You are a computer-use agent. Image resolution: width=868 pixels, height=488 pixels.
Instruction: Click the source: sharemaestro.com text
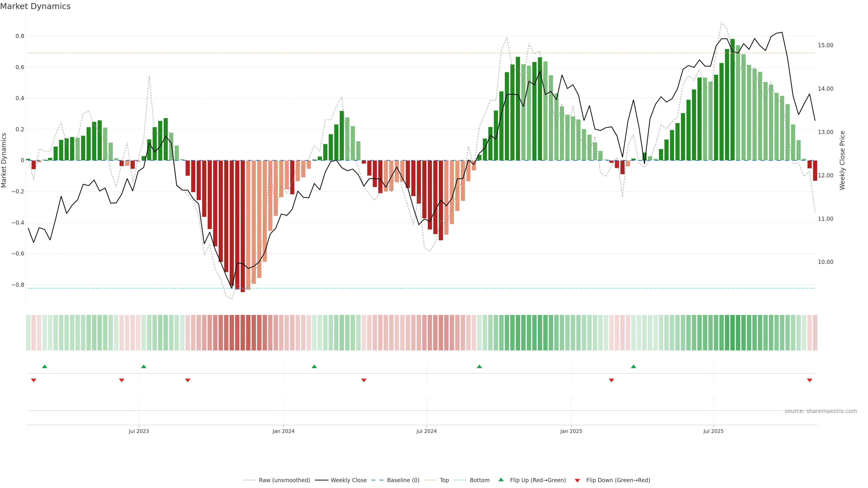click(821, 411)
